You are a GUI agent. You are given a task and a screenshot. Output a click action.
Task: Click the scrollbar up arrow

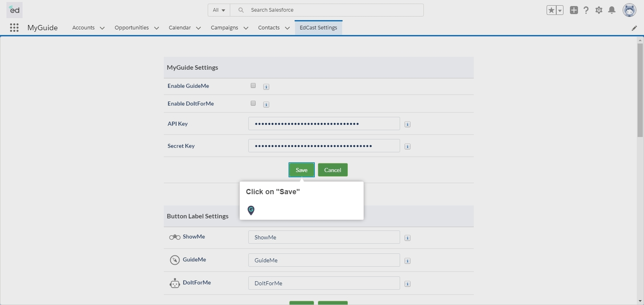640,40
